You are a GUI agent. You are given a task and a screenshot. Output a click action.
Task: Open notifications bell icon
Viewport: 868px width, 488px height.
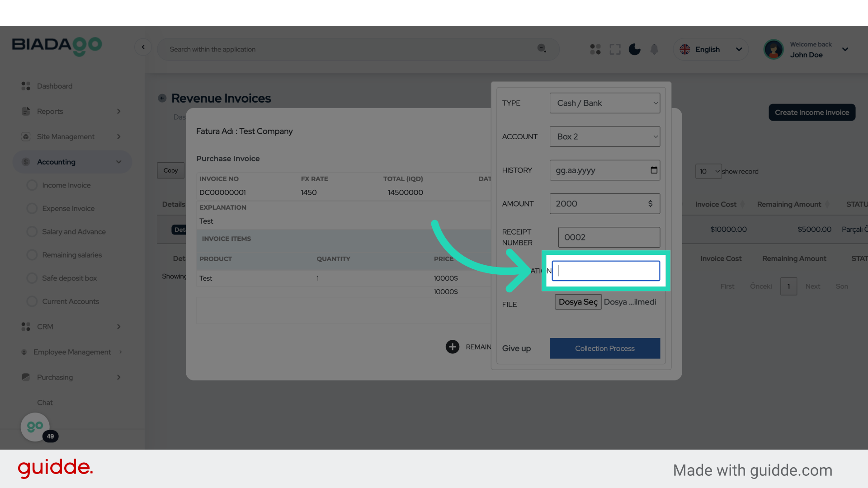click(654, 49)
